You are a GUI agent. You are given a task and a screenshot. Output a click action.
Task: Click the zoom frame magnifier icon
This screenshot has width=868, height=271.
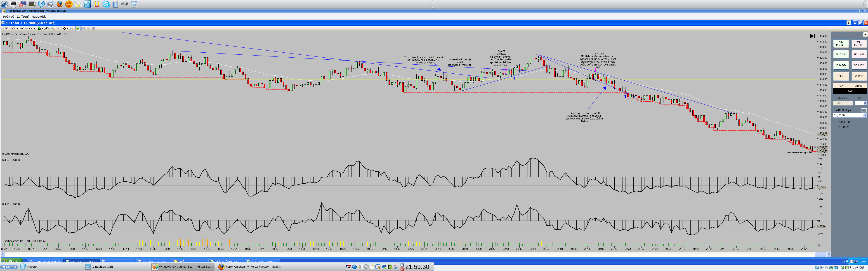(x=71, y=29)
